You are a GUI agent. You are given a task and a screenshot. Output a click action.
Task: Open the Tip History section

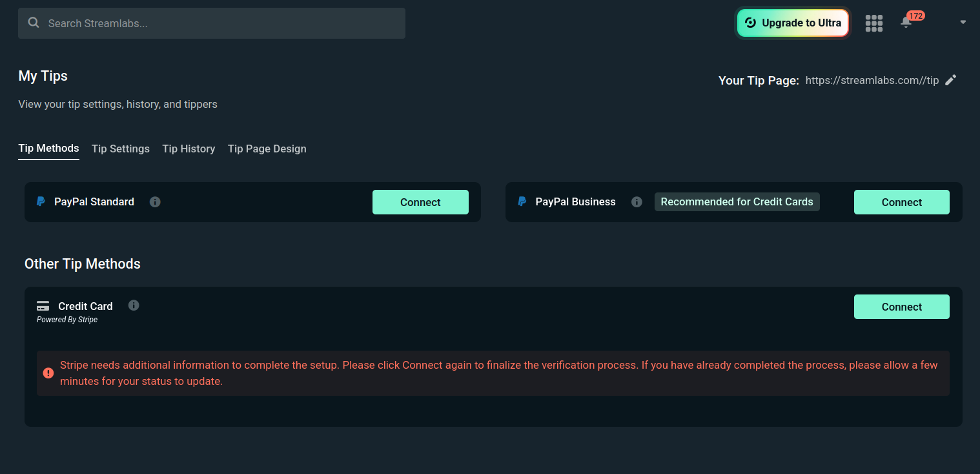pos(189,149)
